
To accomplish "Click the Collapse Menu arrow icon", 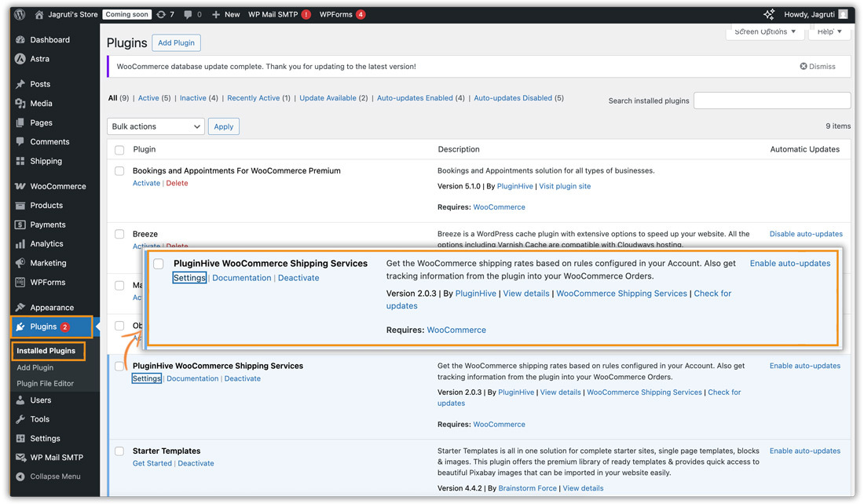I will pyautogui.click(x=20, y=477).
